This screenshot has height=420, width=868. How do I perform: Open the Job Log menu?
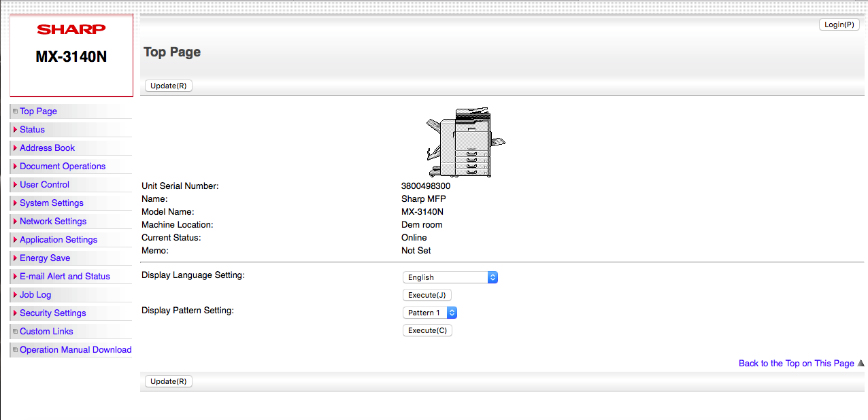(x=35, y=294)
